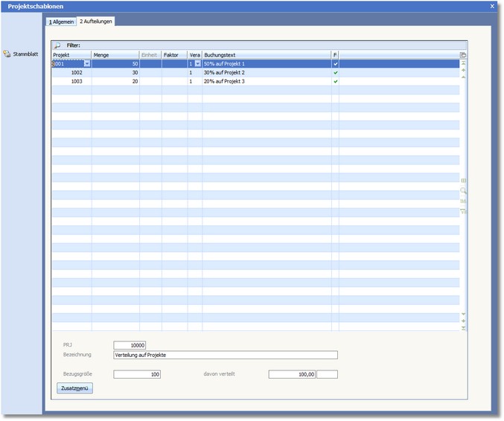Click into the Bezeichnung text field
This screenshot has width=504, height=421.
[225, 356]
